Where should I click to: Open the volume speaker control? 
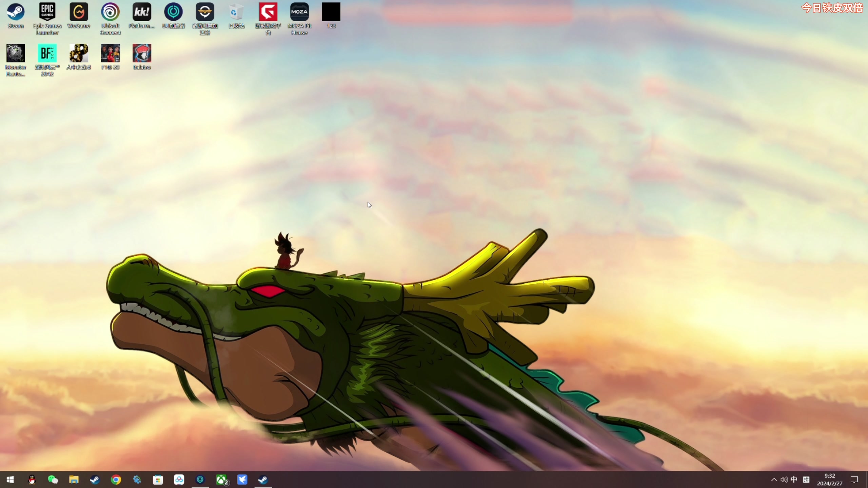coord(784,480)
